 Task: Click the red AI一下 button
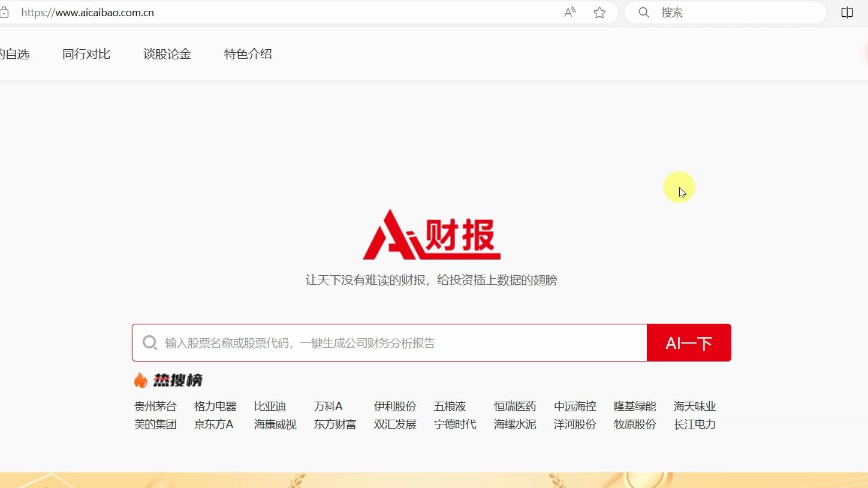coord(689,343)
